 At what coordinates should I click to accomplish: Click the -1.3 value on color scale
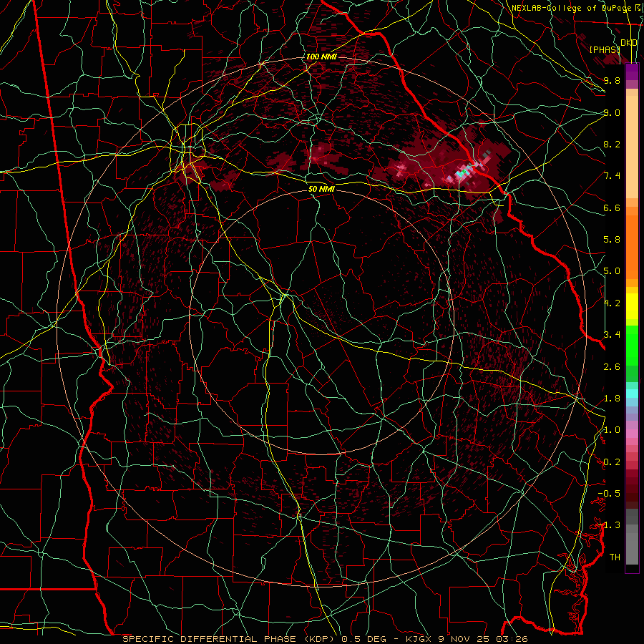click(x=609, y=525)
